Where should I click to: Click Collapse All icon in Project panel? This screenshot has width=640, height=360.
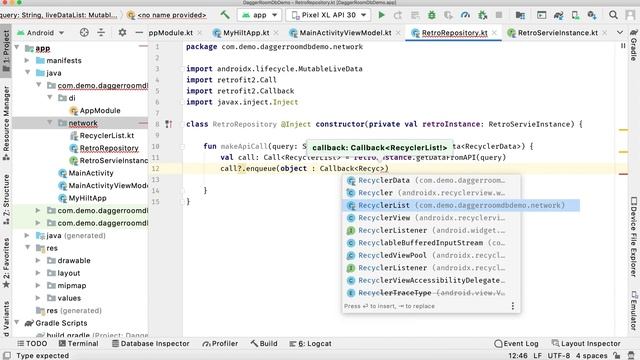[101, 32]
